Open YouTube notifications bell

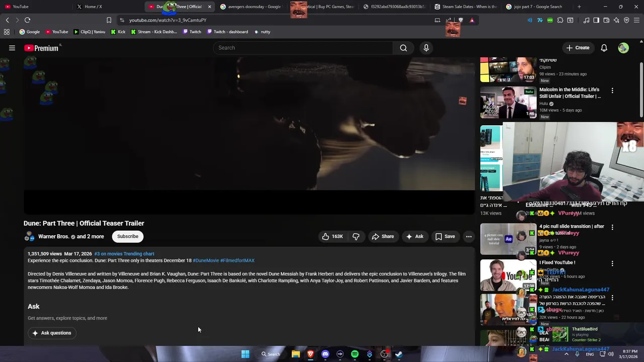(604, 48)
